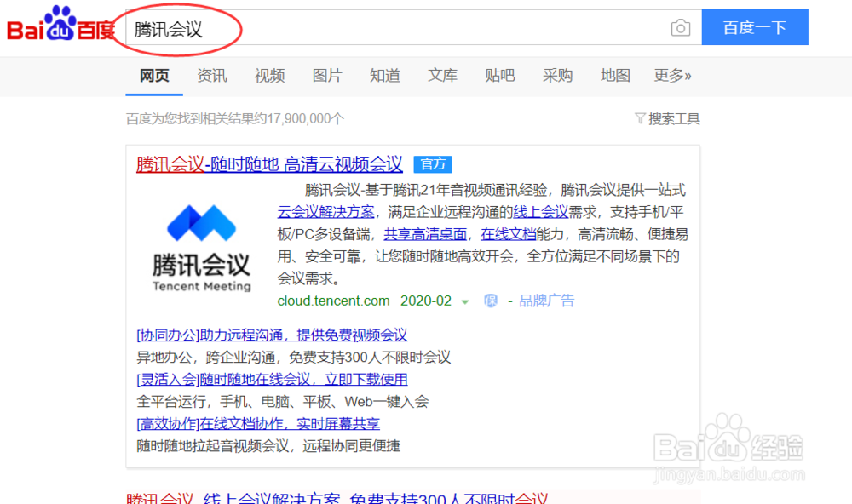Screen dimensions: 852x504
Task: Click the 品牌广告 label
Action: [x=547, y=301]
